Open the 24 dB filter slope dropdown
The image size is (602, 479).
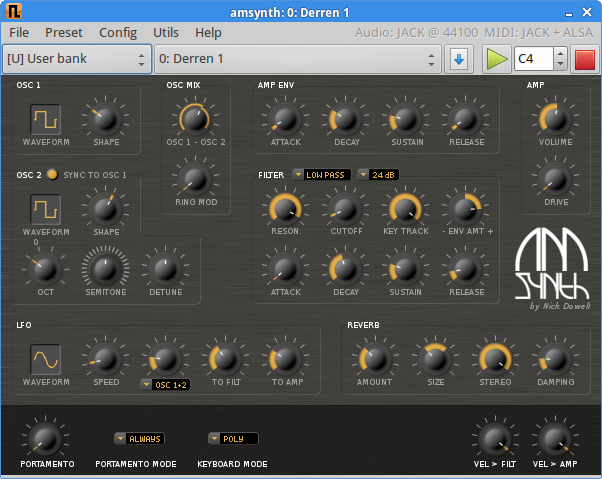378,175
